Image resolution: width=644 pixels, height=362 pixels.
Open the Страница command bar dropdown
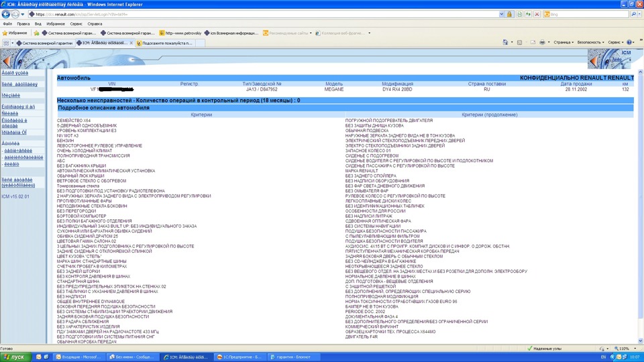(x=563, y=42)
